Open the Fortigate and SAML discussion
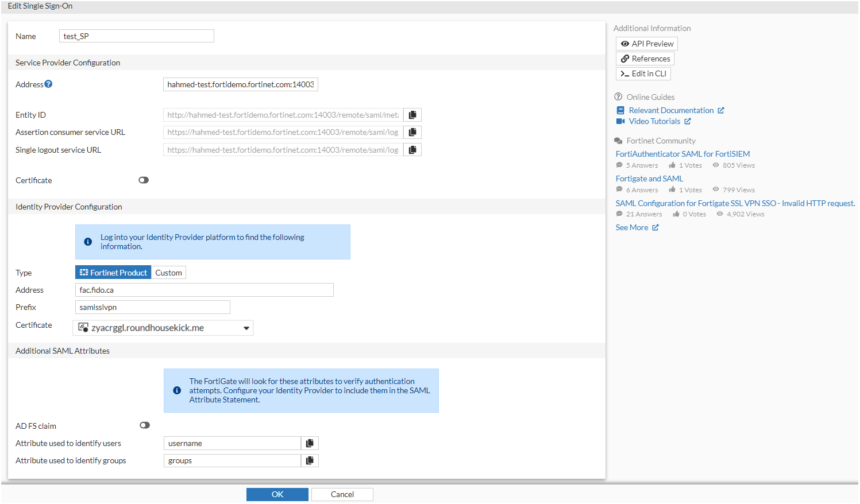The height and width of the screenshot is (504, 860). click(x=649, y=178)
